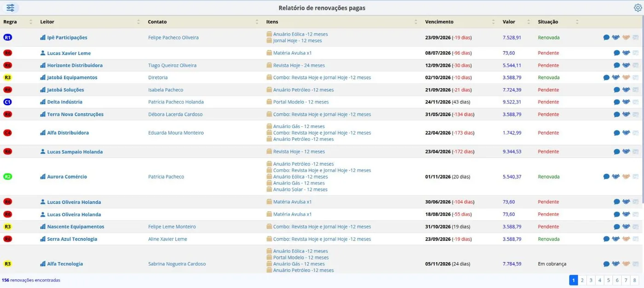Open reader Terra Nova Construções
Screen dimensions: 644x288
coord(75,114)
